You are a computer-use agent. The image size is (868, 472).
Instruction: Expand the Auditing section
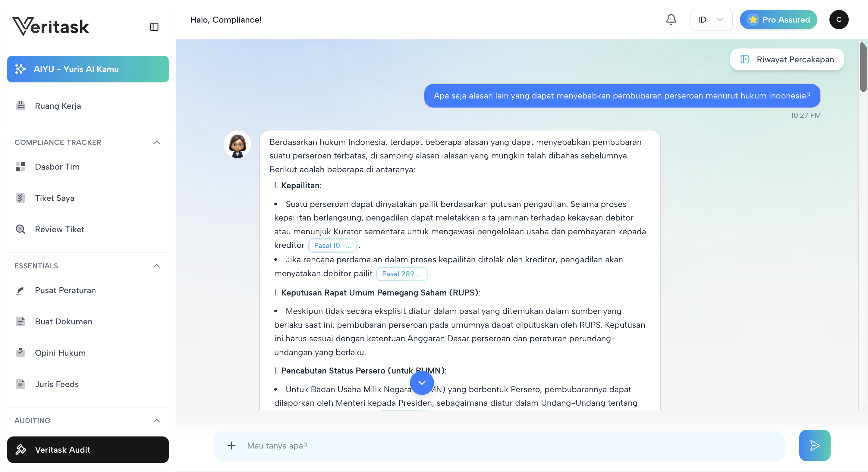156,420
